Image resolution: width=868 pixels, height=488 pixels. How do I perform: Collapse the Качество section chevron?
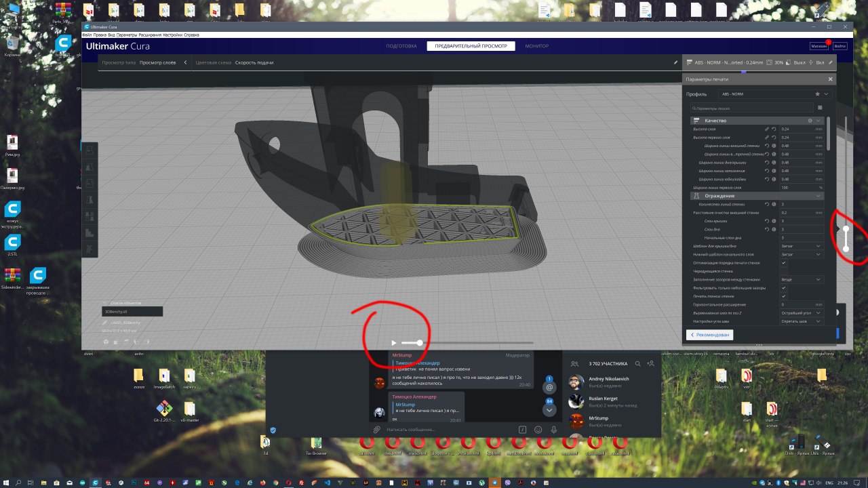pyautogui.click(x=818, y=121)
